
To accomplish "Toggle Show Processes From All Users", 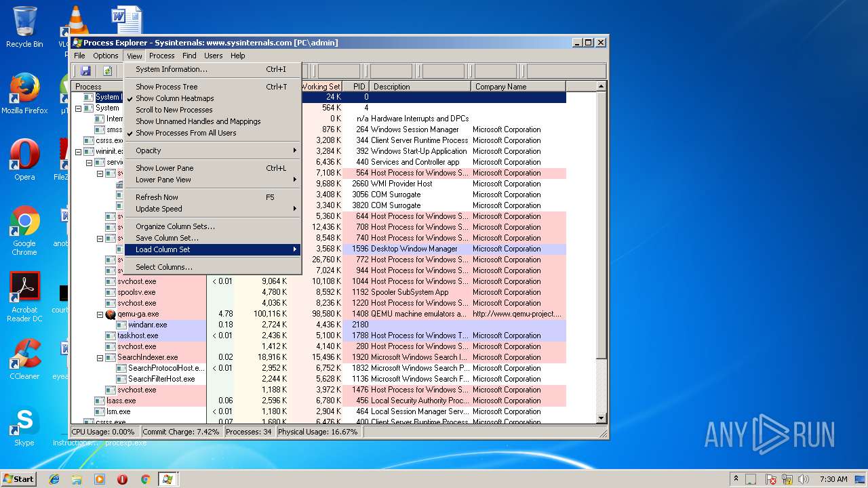I will pos(212,133).
